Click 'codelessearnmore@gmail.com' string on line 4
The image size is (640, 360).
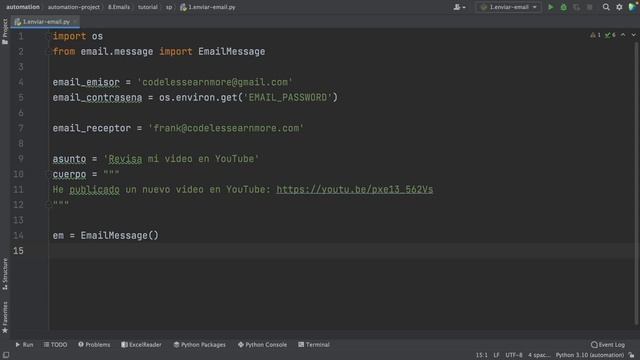coord(215,82)
